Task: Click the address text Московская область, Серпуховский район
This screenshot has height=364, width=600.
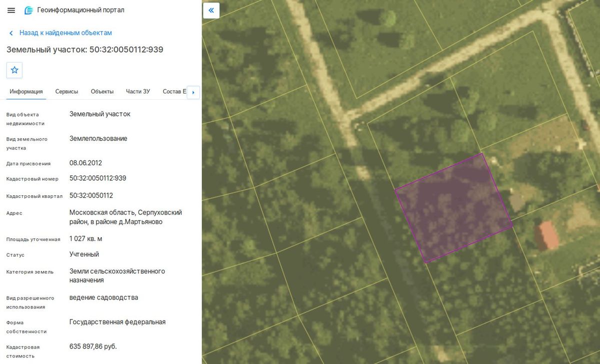Action: 125,217
